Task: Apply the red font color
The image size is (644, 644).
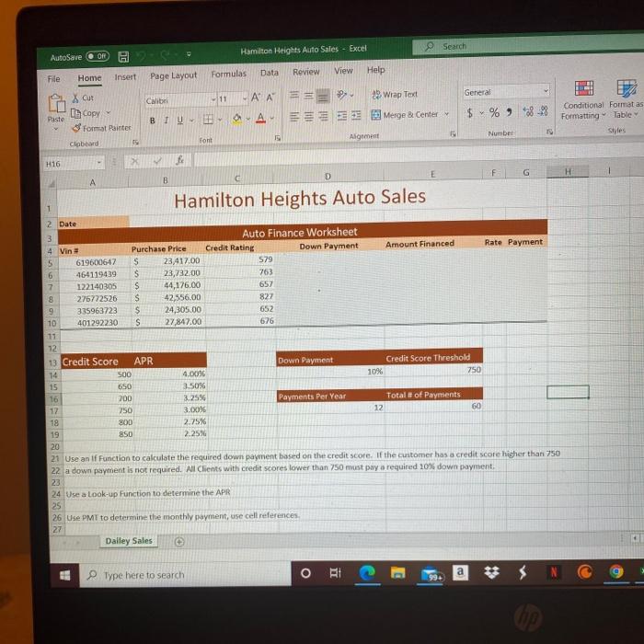Action: [260, 119]
